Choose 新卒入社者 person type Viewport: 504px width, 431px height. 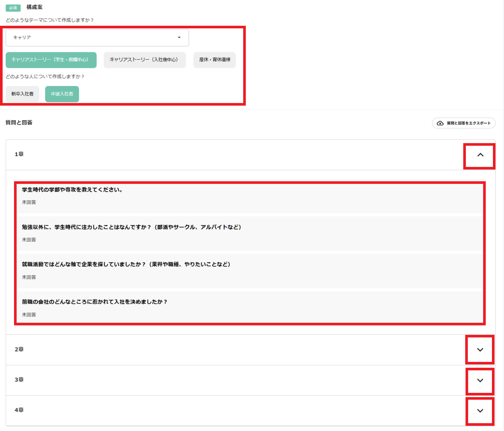[x=22, y=94]
